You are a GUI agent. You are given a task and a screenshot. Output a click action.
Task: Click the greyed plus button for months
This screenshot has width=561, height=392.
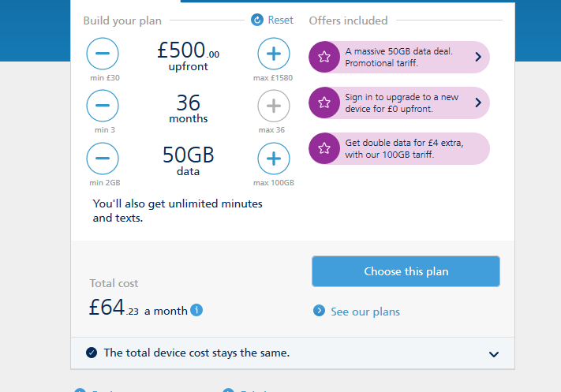pos(274,106)
